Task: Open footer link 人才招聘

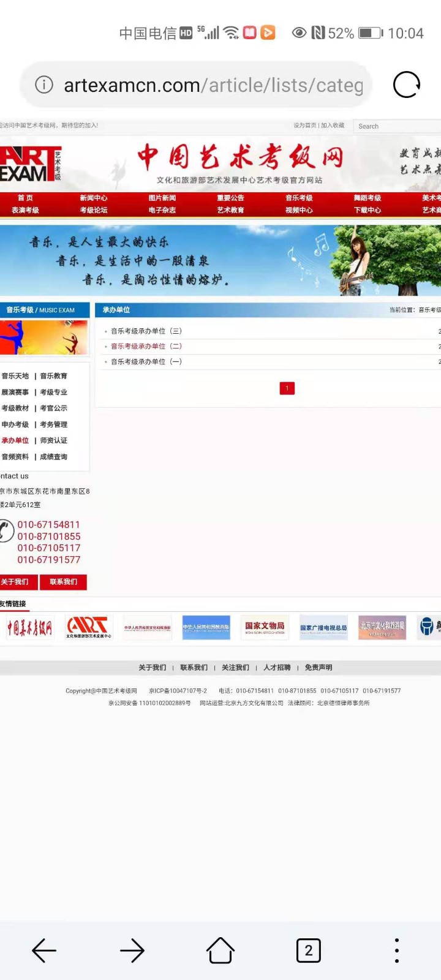Action: 277,668
